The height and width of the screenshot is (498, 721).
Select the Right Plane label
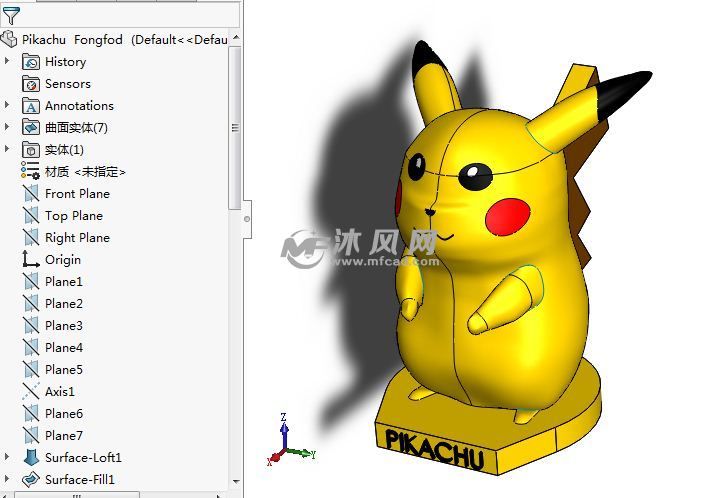(x=77, y=238)
